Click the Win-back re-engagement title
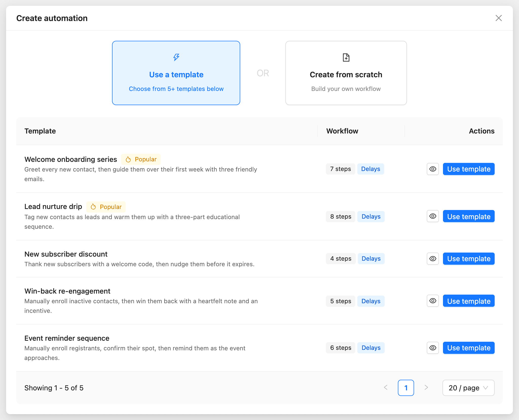The width and height of the screenshot is (519, 420). [67, 291]
